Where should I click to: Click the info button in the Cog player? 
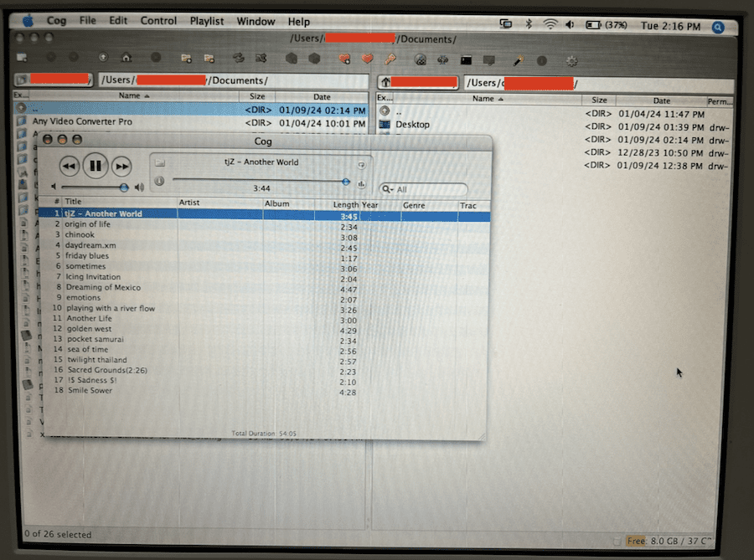[159, 181]
